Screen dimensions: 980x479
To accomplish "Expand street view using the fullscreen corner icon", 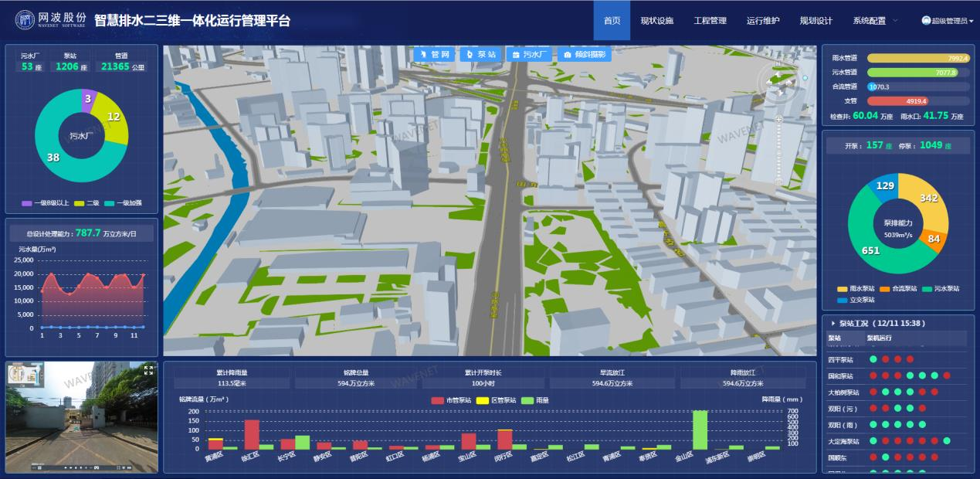I will pos(148,370).
